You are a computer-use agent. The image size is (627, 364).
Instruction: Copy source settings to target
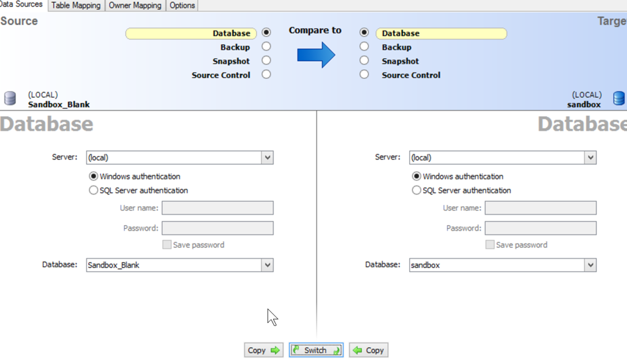264,351
